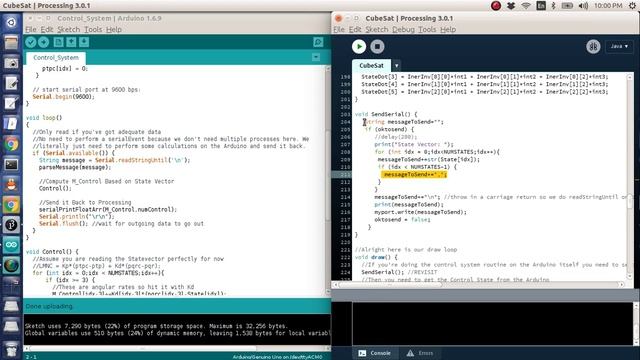Open the Files manager from the launcher
Screen dimensions: 640x360
point(11,42)
